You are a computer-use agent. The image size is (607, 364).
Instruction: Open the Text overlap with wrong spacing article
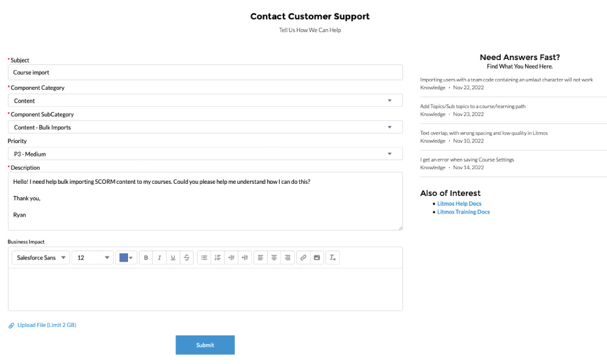tap(484, 133)
